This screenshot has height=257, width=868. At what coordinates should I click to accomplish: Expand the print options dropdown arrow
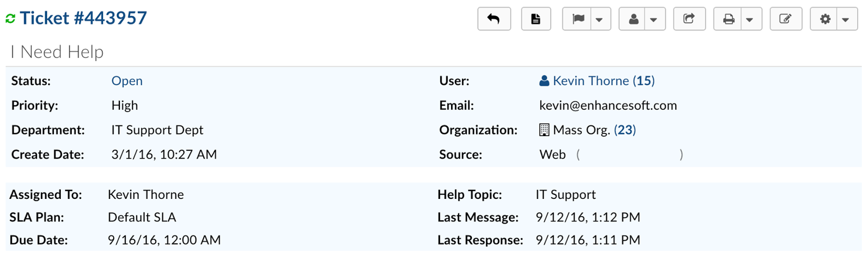750,20
